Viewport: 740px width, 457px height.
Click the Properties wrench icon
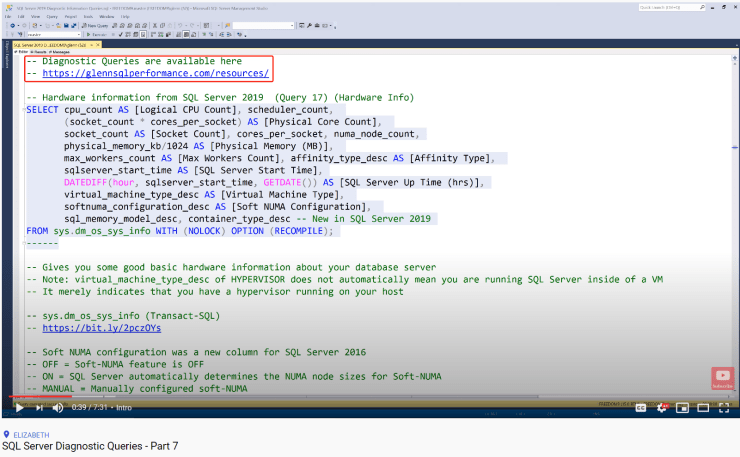click(309, 25)
